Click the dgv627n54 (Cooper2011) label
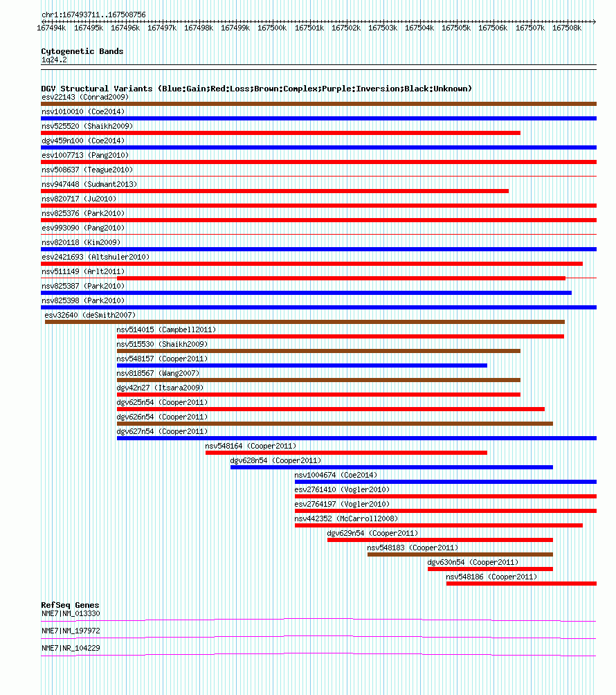This screenshot has height=695, width=616. pyautogui.click(x=162, y=432)
